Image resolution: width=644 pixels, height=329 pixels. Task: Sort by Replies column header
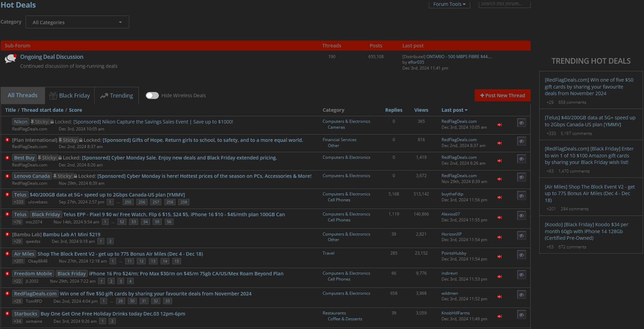click(394, 110)
